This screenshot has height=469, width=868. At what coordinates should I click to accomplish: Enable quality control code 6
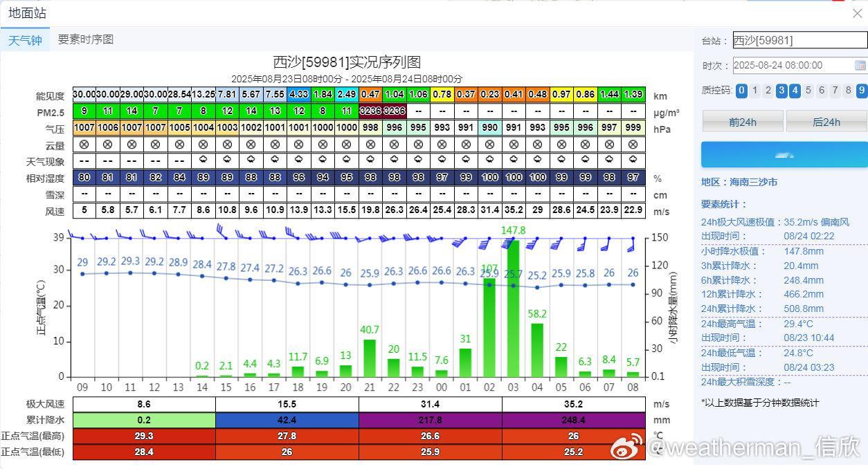pos(822,91)
